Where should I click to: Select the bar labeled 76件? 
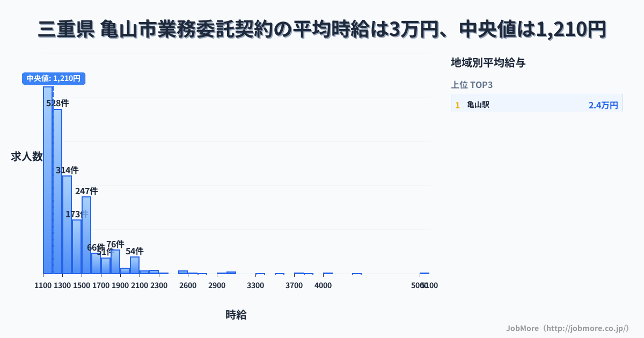tap(115, 262)
